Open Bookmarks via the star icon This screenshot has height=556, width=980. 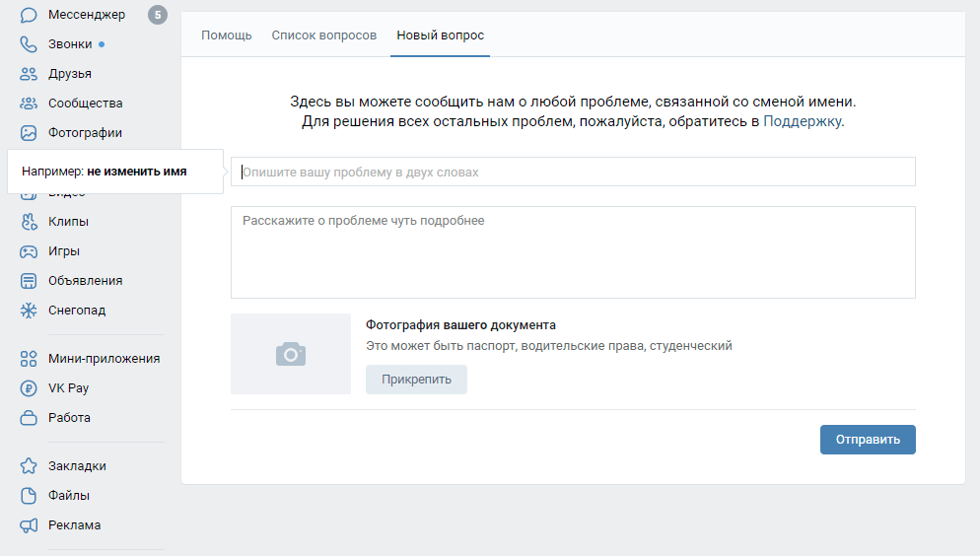pyautogui.click(x=29, y=466)
